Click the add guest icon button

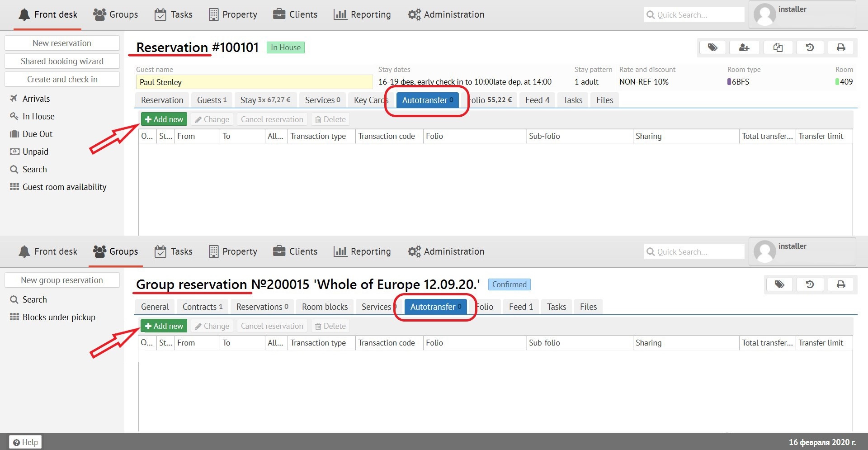click(x=744, y=47)
